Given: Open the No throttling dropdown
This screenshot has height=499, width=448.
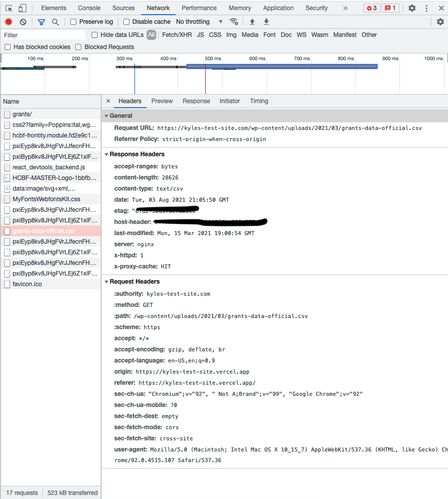Looking at the screenshot, I should click(x=199, y=22).
